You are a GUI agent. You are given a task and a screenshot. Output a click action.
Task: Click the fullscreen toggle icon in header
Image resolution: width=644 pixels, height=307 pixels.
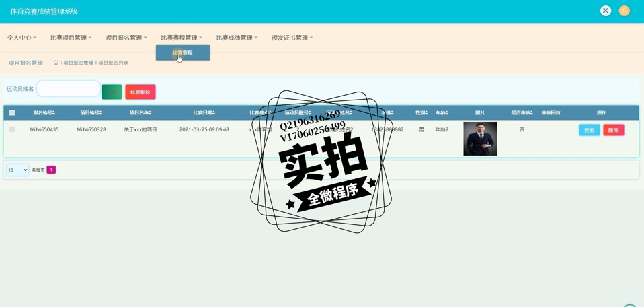tap(605, 11)
